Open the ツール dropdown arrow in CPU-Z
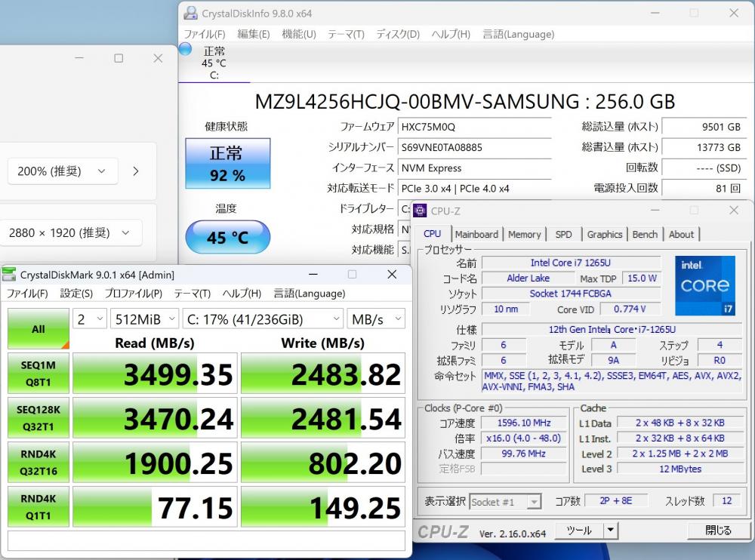755x560 pixels. [x=611, y=530]
